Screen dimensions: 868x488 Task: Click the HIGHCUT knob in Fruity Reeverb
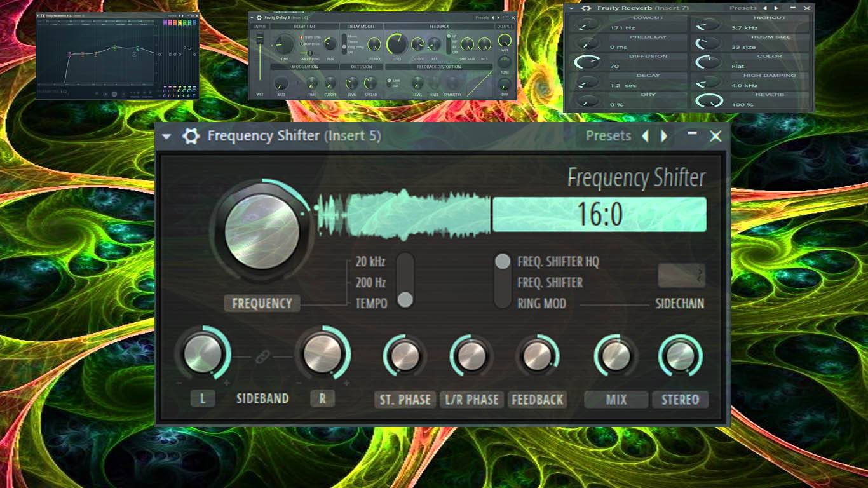click(709, 25)
